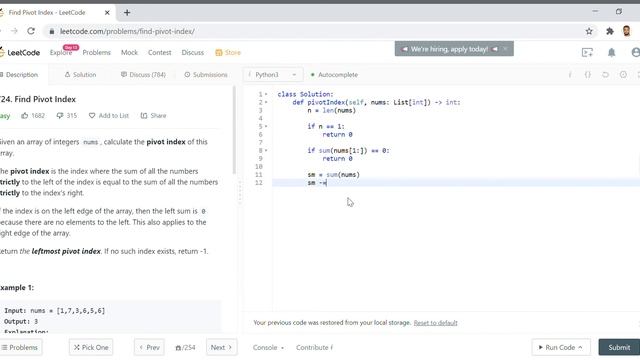Expand the Console panel
This screenshot has height=360, width=640.
pyautogui.click(x=268, y=347)
